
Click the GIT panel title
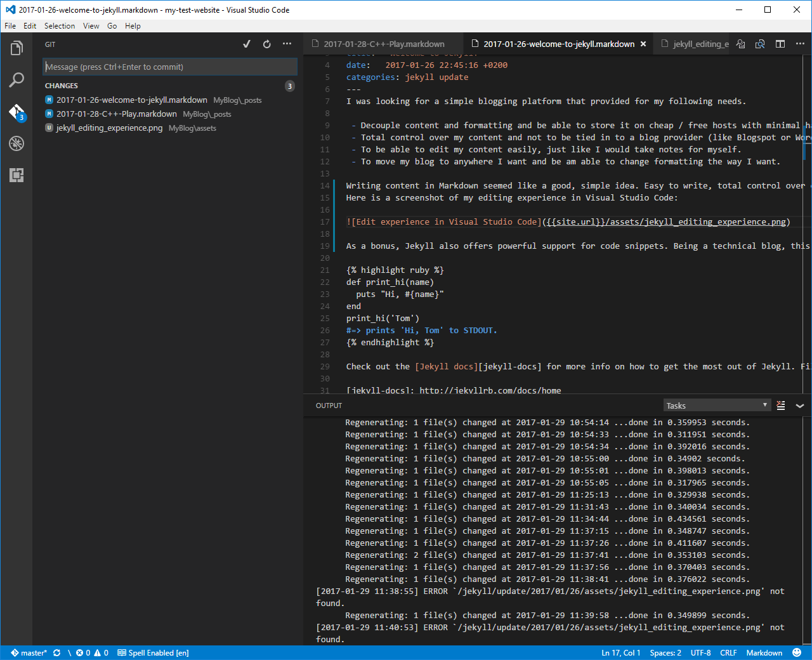[x=50, y=44]
